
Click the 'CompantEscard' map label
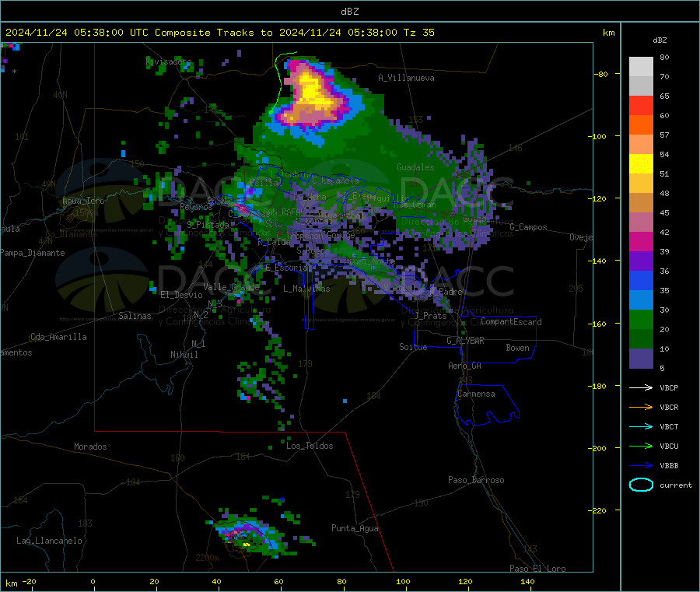[511, 322]
